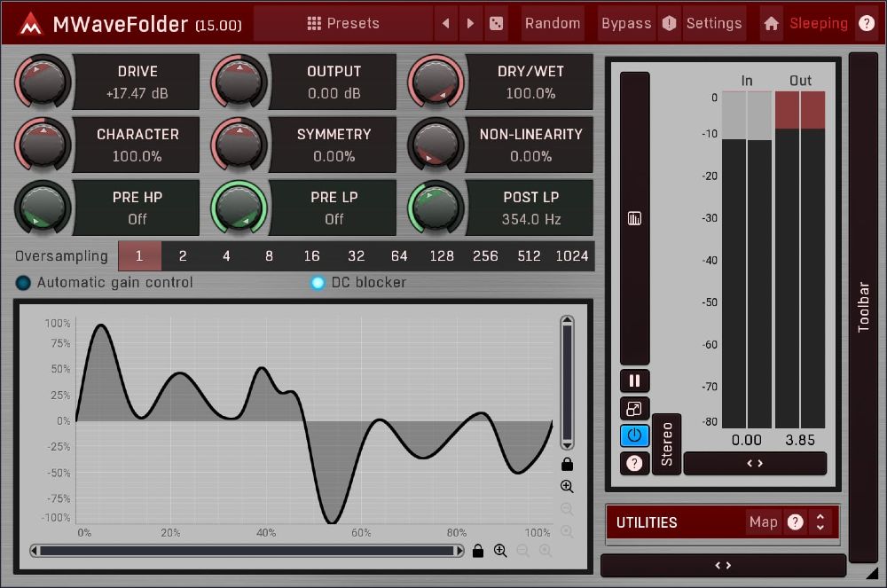Select oversampling 512
Image resolution: width=887 pixels, height=588 pixels.
click(x=529, y=256)
